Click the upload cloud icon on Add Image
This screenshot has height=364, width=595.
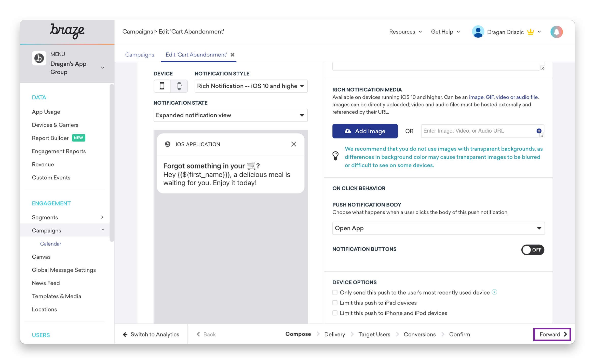pyautogui.click(x=348, y=131)
